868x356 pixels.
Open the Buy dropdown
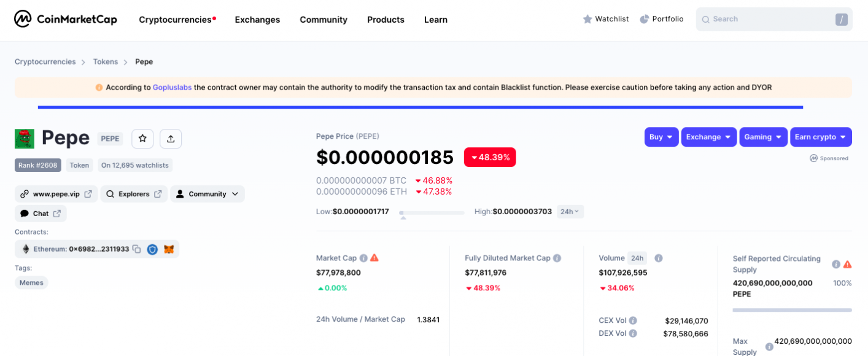(x=661, y=137)
